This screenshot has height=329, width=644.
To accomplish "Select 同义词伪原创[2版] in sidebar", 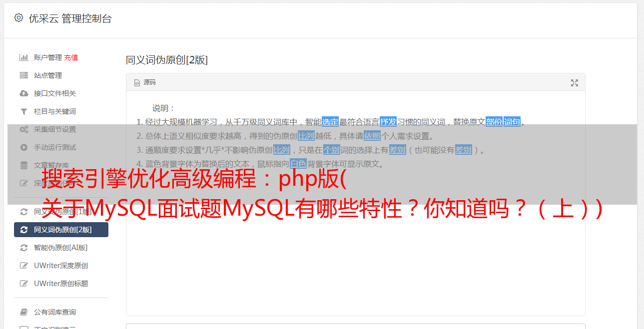I will (61, 230).
